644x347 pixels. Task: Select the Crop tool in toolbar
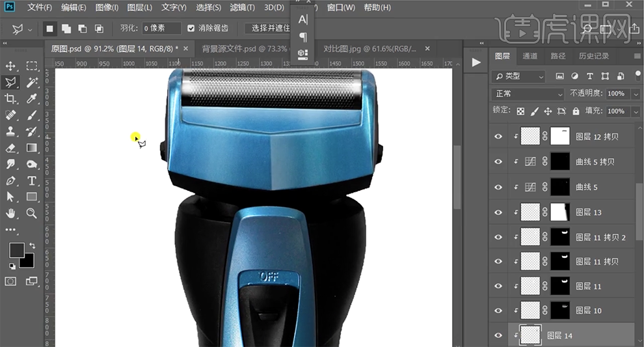click(x=11, y=99)
